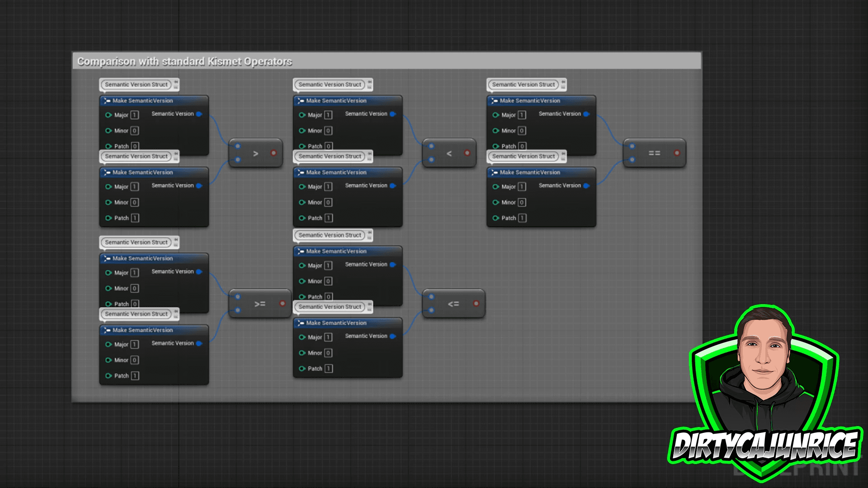
Task: Select the comment box title Comparison with standard Kismet Operators
Action: point(184,61)
